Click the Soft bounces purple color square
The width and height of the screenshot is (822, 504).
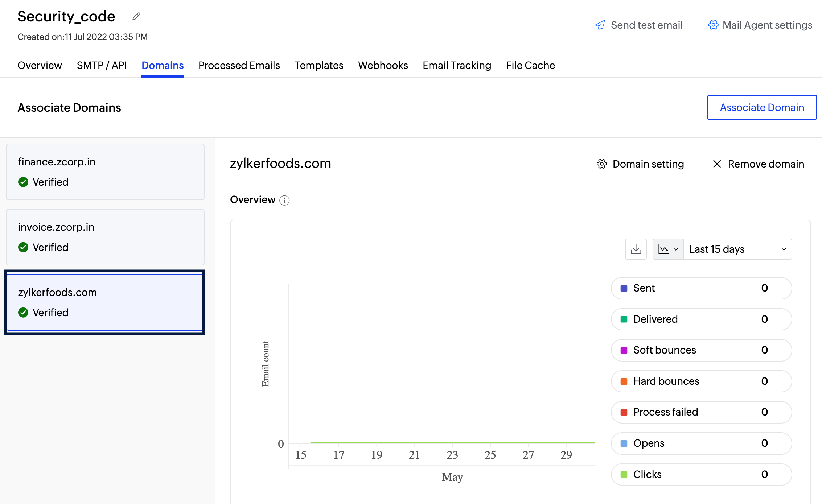tap(623, 350)
